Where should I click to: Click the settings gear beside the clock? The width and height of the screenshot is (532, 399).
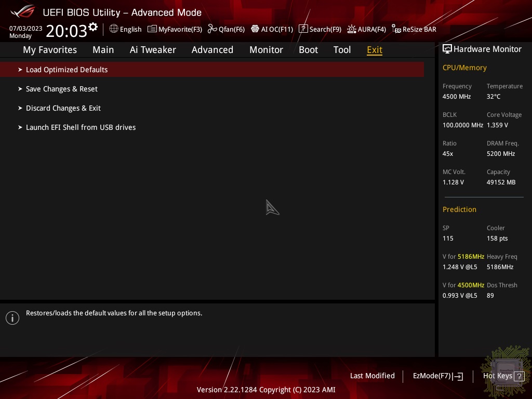(93, 27)
